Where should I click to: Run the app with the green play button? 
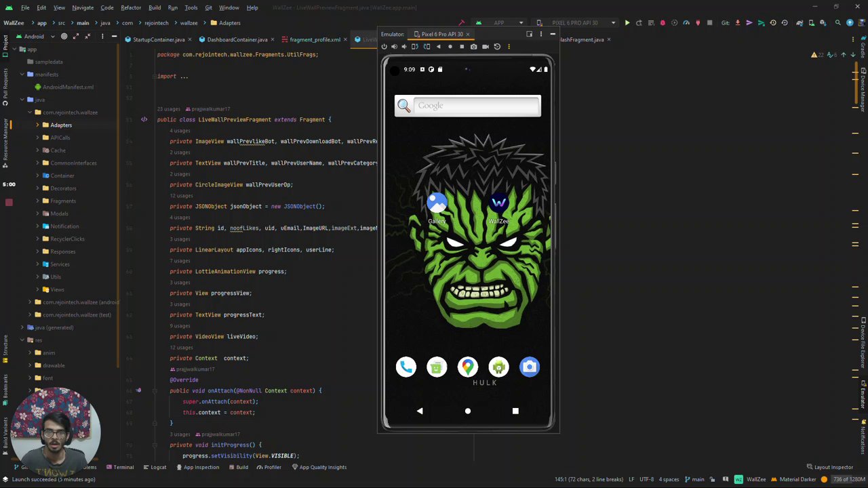[x=627, y=23]
